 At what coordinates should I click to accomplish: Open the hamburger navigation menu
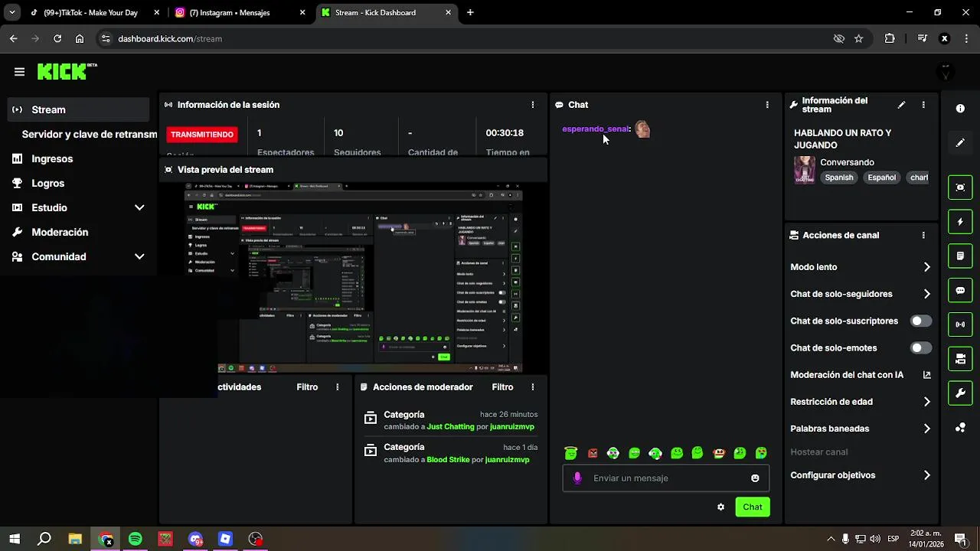coord(19,72)
